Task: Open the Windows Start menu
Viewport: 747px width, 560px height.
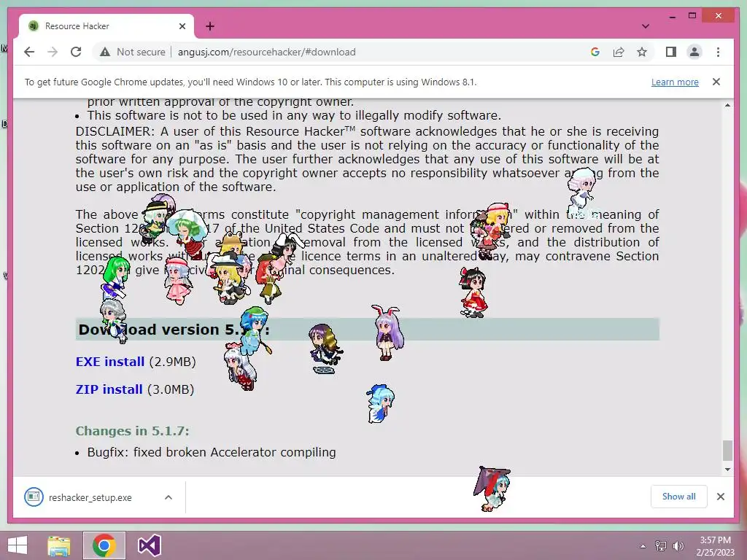Action: 18,545
